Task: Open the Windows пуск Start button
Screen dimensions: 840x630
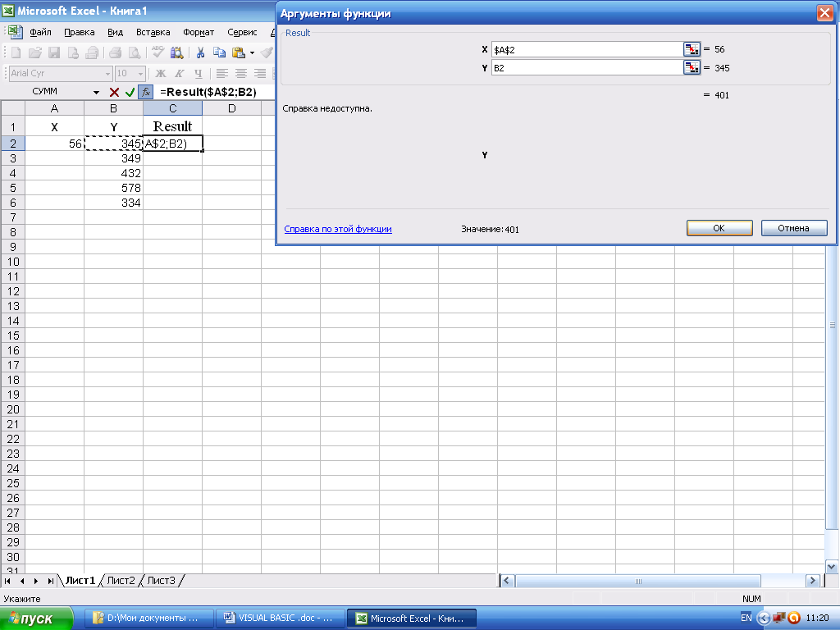Action: pyautogui.click(x=36, y=619)
